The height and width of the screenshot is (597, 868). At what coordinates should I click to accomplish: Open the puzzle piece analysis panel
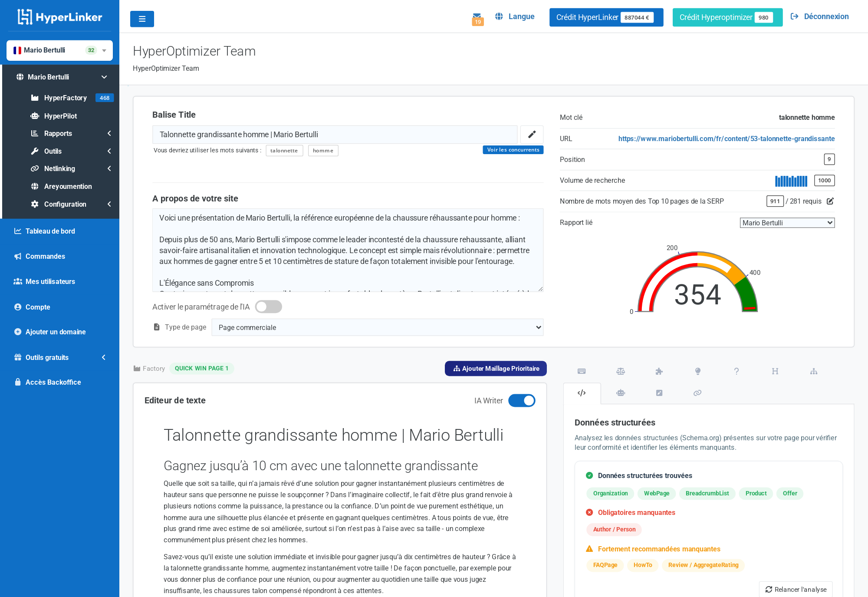[659, 371]
